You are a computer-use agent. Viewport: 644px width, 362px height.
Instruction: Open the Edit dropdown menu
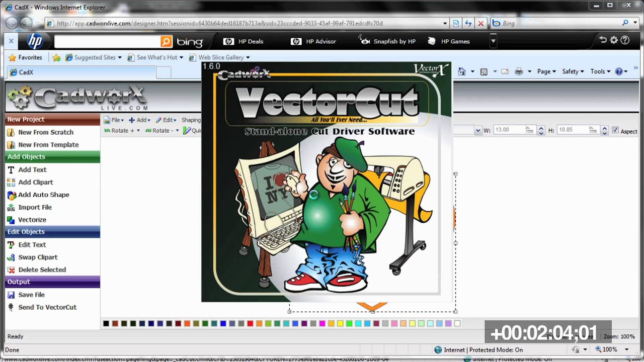166,120
